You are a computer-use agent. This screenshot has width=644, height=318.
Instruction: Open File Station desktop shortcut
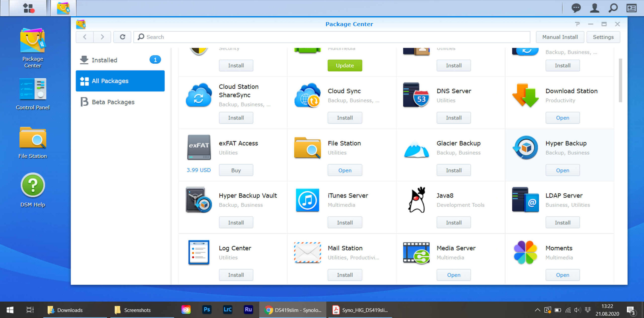coord(32,143)
